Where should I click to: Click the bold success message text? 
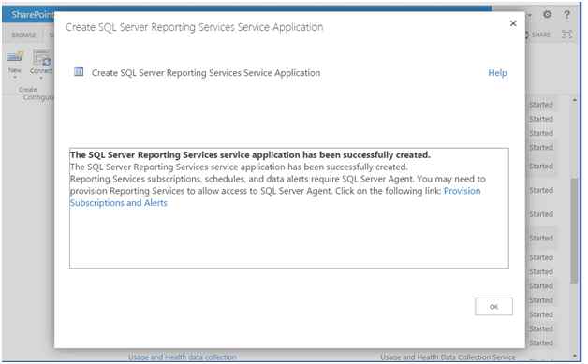click(250, 154)
